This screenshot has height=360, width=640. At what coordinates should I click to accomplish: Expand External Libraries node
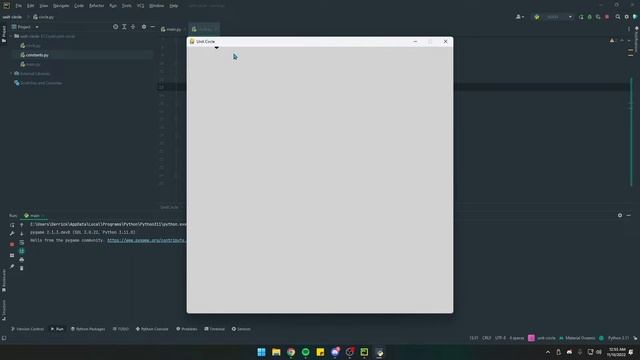coord(11,74)
